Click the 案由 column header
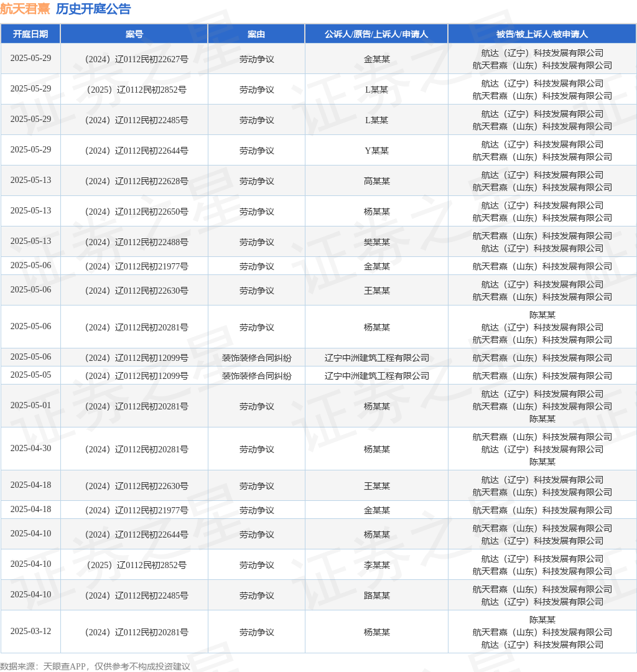 tap(256, 34)
